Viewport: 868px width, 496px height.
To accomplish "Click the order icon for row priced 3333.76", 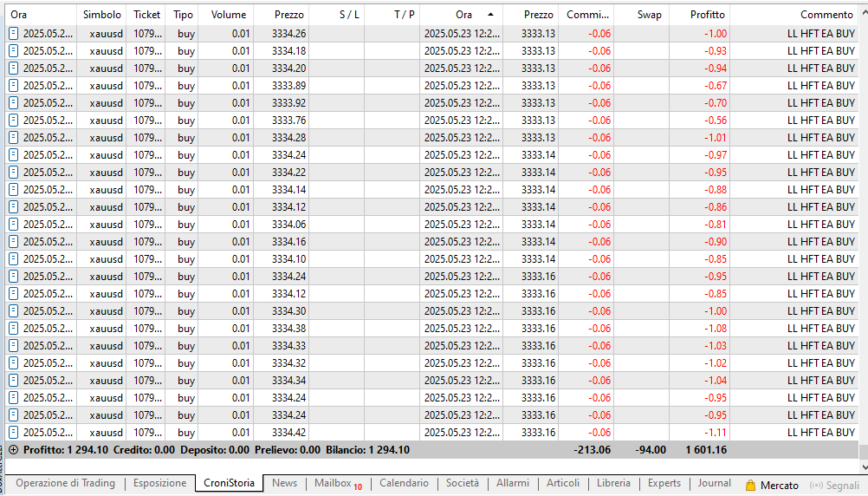I will click(x=13, y=121).
